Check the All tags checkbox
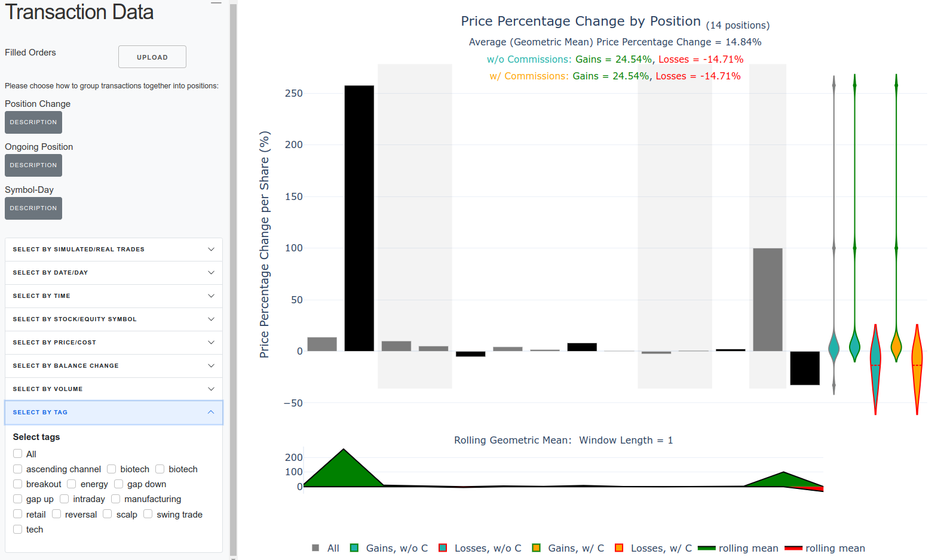947x560 pixels. click(x=18, y=454)
